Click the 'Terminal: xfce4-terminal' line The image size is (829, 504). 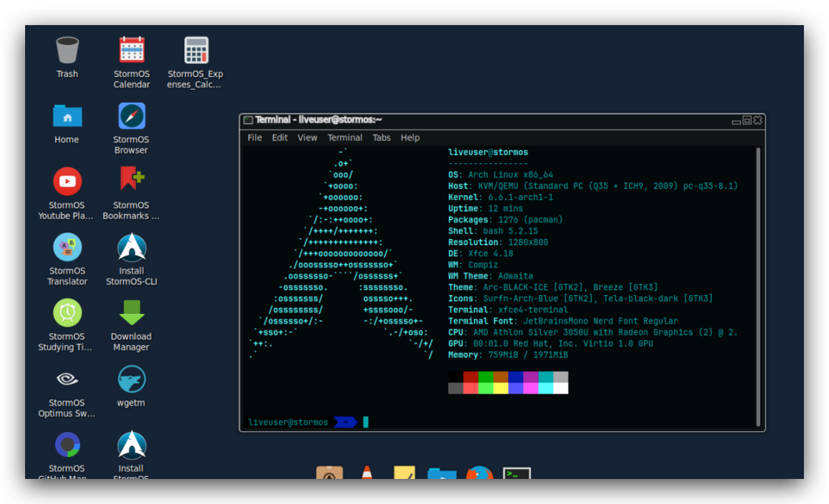(x=508, y=310)
